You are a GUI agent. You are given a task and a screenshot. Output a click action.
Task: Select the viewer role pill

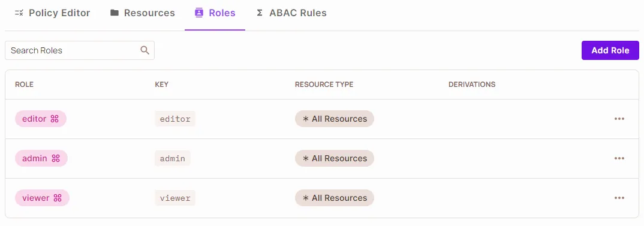(x=43, y=198)
